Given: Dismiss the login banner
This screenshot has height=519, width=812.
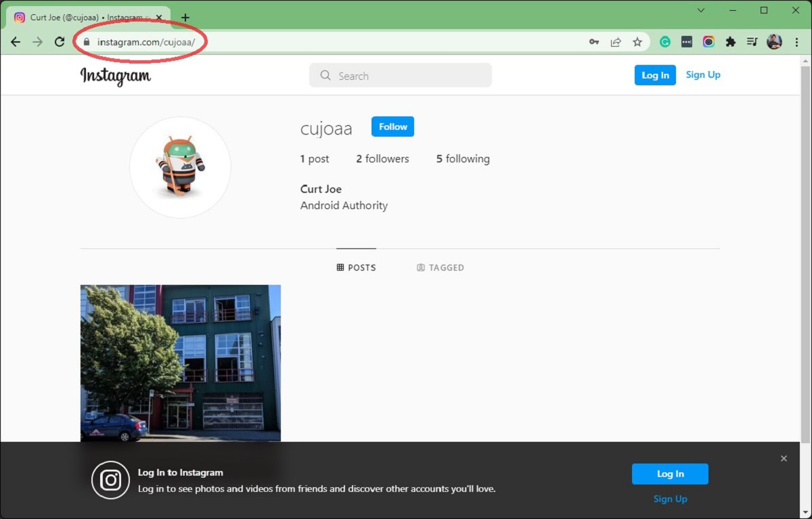Looking at the screenshot, I should click(x=784, y=459).
